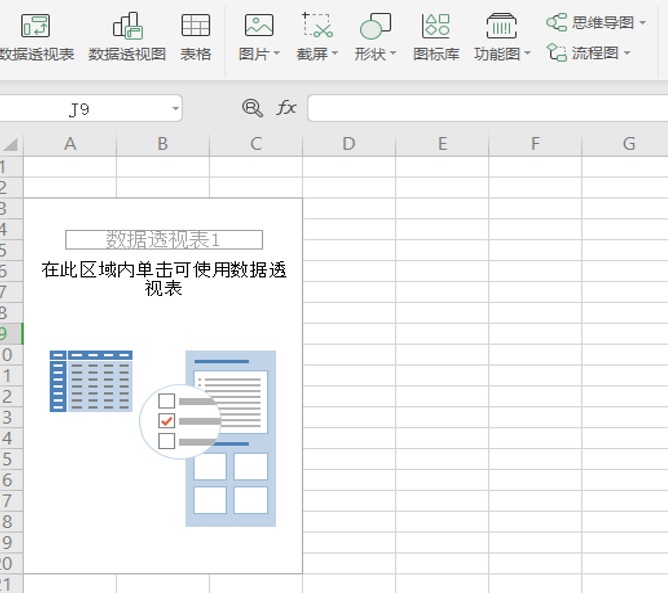This screenshot has width=668, height=593.
Task: Insert a PivotChart (数据透视图)
Action: pos(127,27)
